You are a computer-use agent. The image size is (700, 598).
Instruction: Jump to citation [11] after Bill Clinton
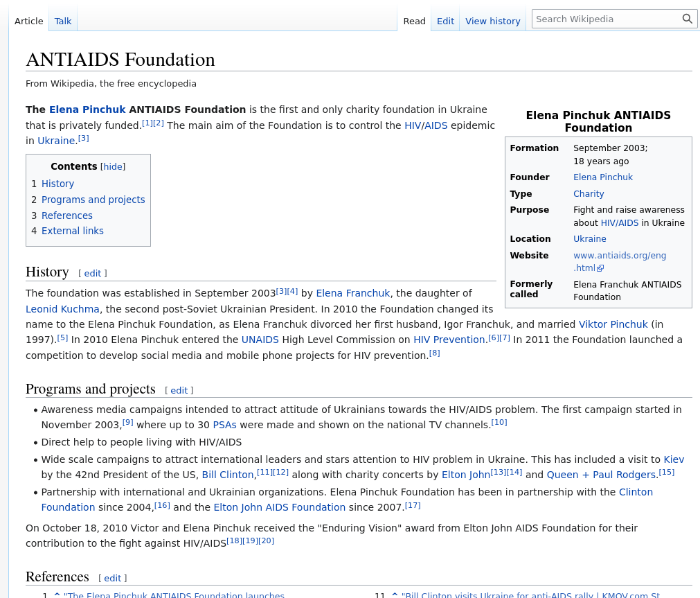(264, 472)
